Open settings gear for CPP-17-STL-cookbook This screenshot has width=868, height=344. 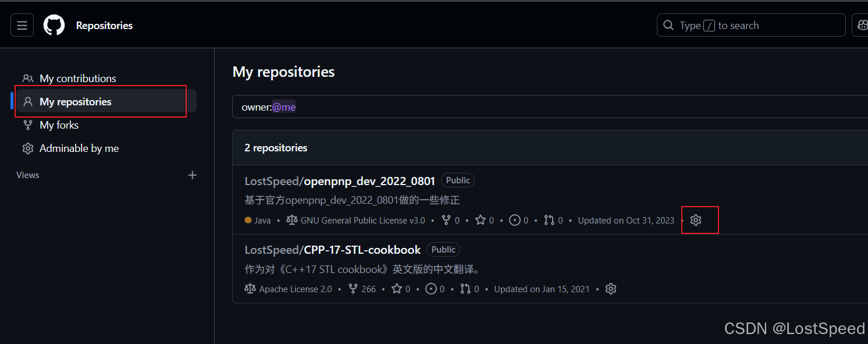click(x=610, y=289)
